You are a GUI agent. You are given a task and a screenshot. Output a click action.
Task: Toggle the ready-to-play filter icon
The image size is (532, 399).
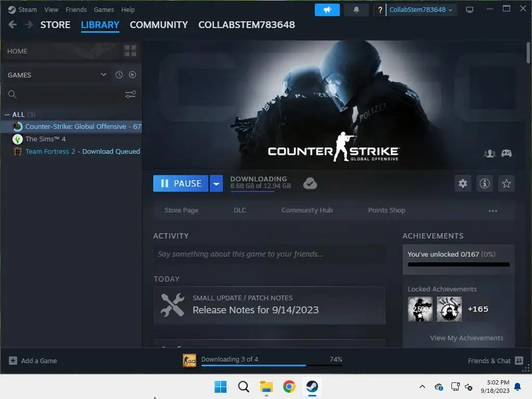click(132, 75)
